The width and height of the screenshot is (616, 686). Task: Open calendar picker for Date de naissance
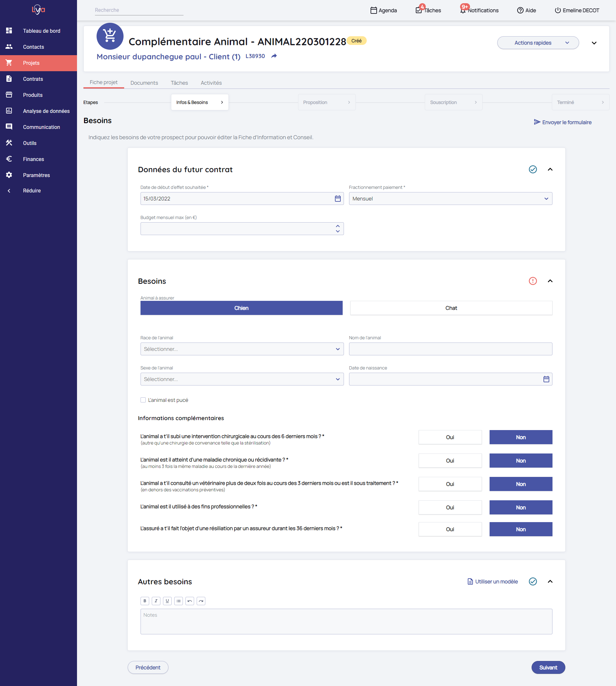click(x=546, y=379)
